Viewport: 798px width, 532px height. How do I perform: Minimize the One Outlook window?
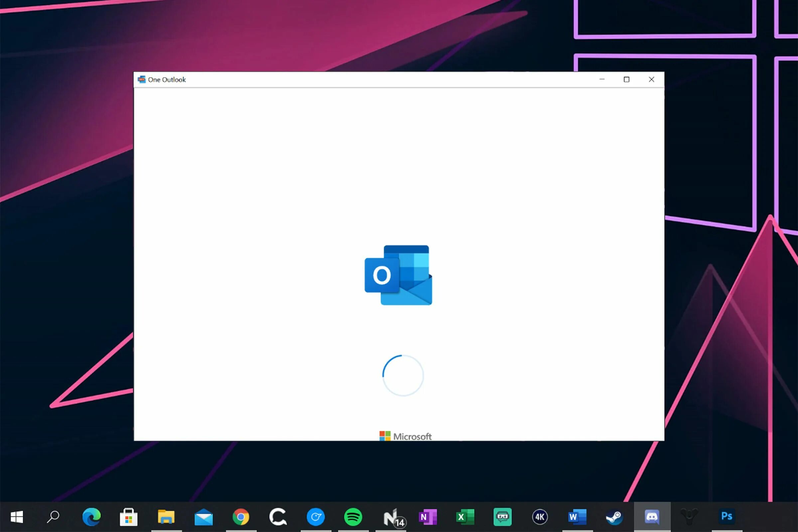click(602, 79)
